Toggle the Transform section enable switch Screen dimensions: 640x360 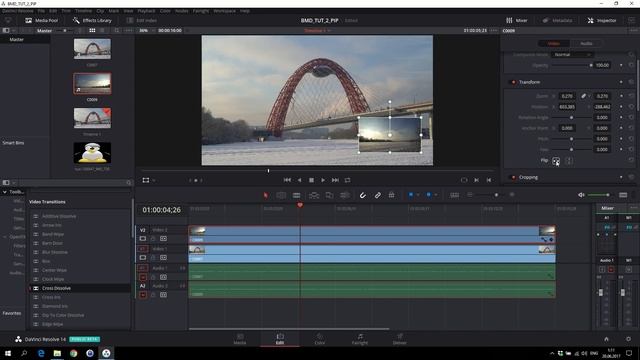(513, 82)
